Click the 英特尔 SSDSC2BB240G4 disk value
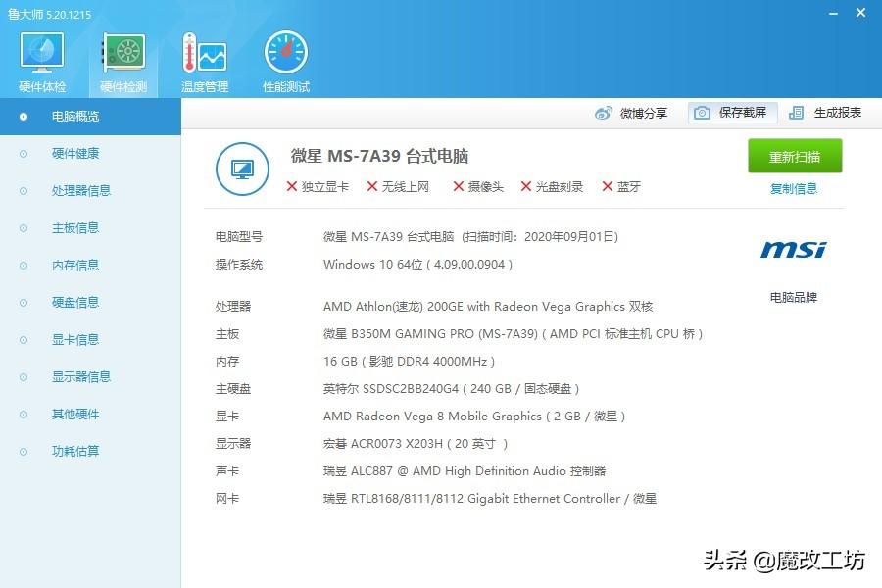Screen dimensions: 882x588 click(x=451, y=389)
